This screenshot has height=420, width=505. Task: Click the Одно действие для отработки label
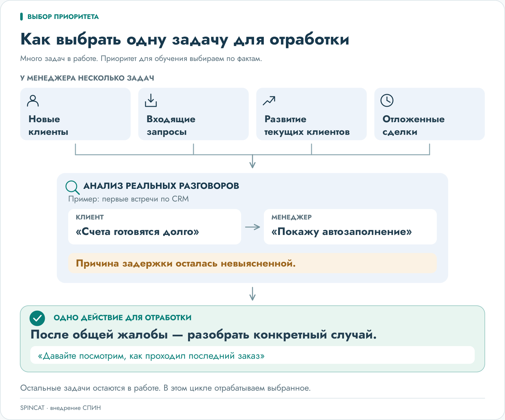click(x=122, y=318)
